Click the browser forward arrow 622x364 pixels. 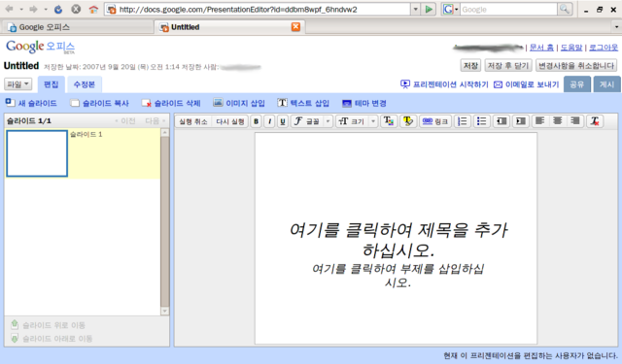coord(33,9)
